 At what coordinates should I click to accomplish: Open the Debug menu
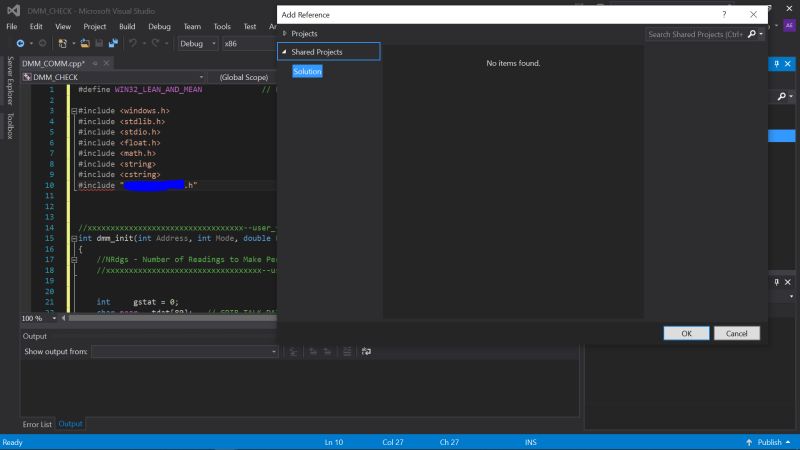159,27
